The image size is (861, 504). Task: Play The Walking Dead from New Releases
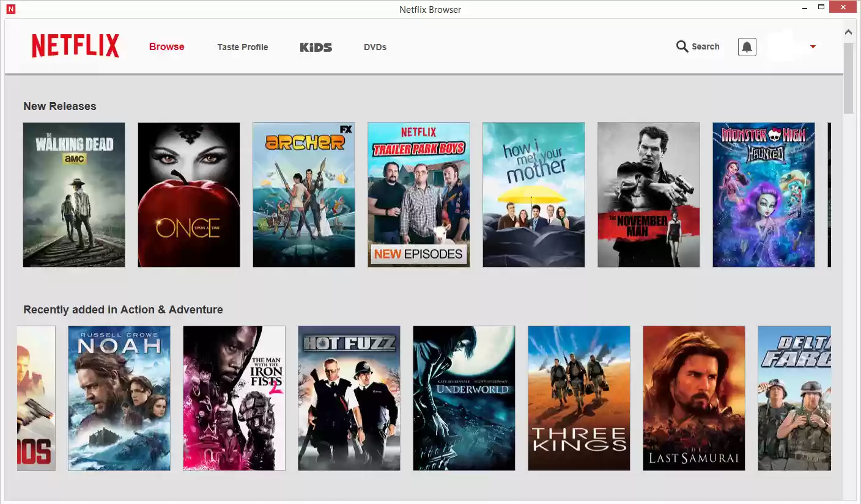(x=73, y=194)
